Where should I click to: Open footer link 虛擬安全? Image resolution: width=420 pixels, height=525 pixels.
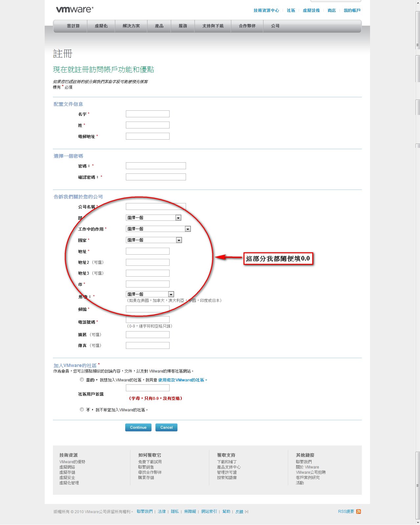(67, 478)
